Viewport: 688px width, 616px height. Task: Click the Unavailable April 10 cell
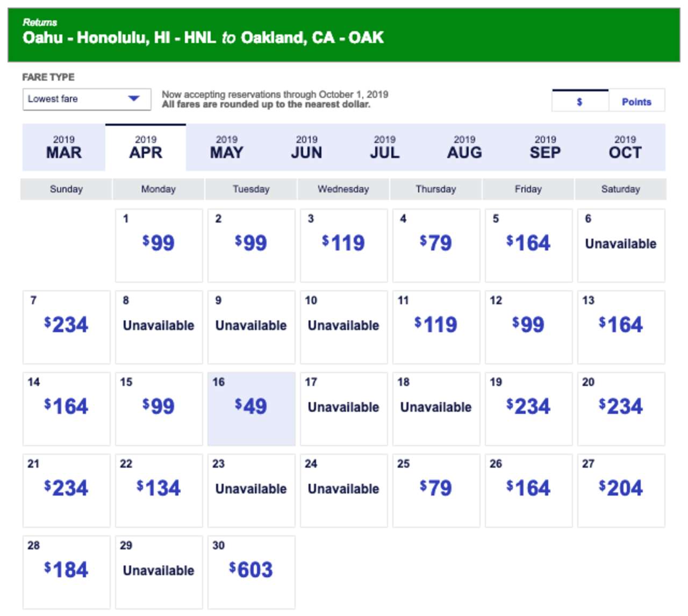(344, 327)
